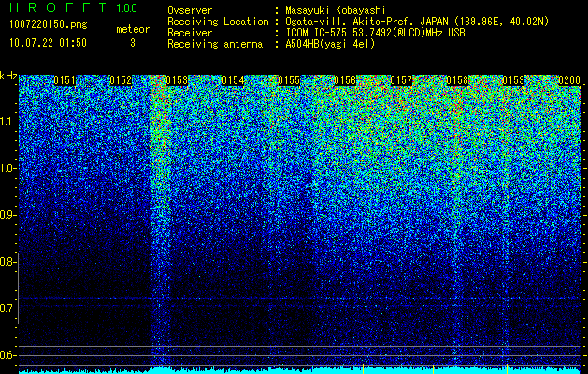Viewport: 588px width, 374px height.
Task: Click the 0159 time marker
Action: [513, 80]
